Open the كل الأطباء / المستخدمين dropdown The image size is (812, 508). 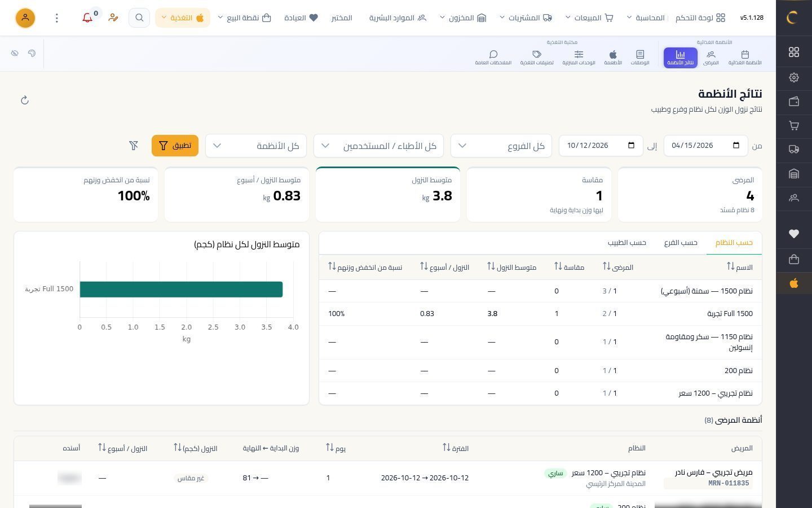click(379, 146)
